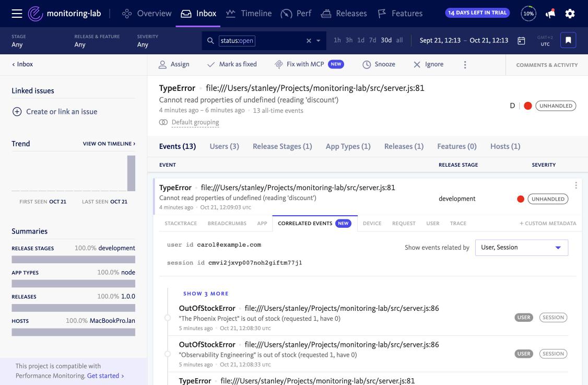
Task: Snooze this error
Action: point(379,65)
